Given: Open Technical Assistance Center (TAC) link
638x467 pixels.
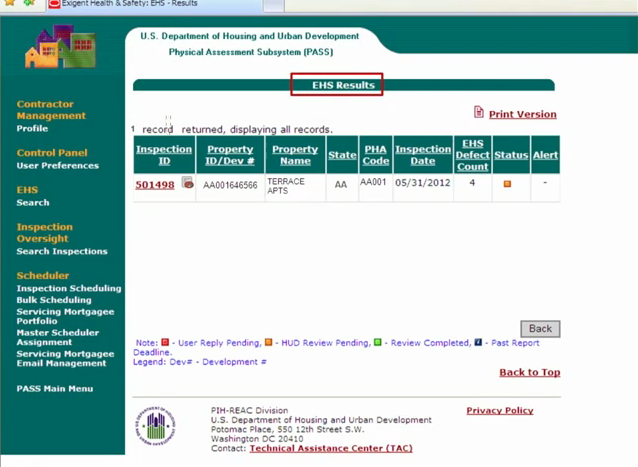Looking at the screenshot, I should (x=331, y=448).
